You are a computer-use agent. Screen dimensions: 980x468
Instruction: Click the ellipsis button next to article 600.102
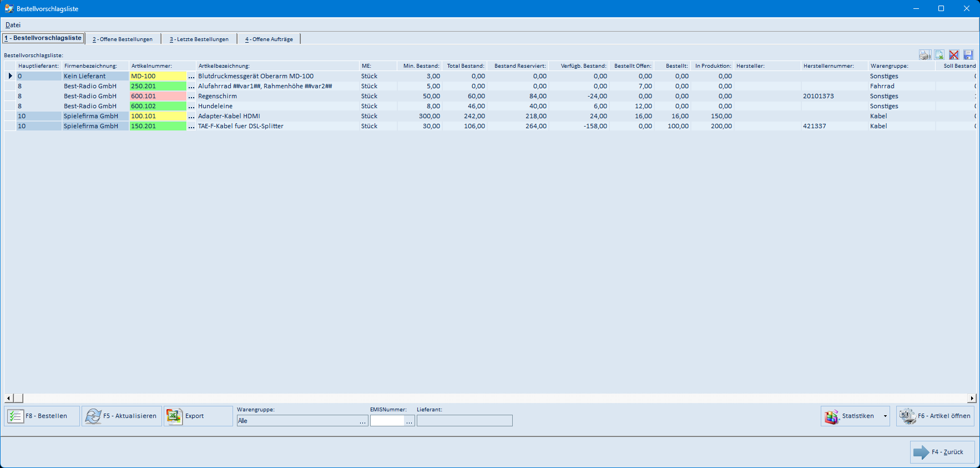pyautogui.click(x=191, y=106)
